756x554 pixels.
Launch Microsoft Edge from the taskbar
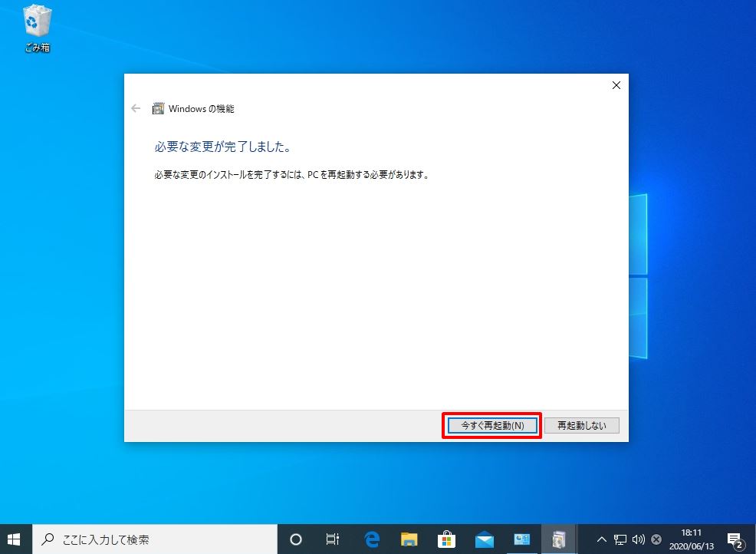[372, 539]
